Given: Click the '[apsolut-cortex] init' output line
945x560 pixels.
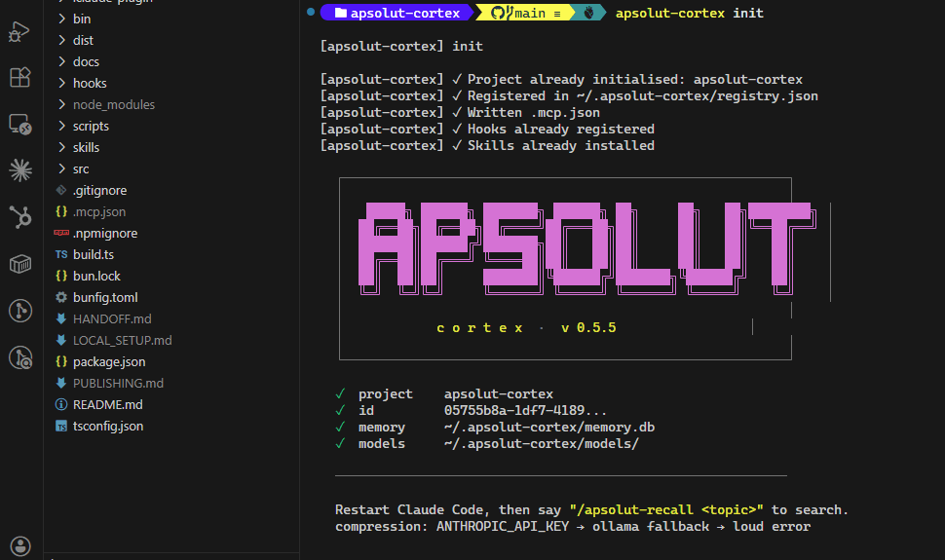Looking at the screenshot, I should tap(401, 47).
